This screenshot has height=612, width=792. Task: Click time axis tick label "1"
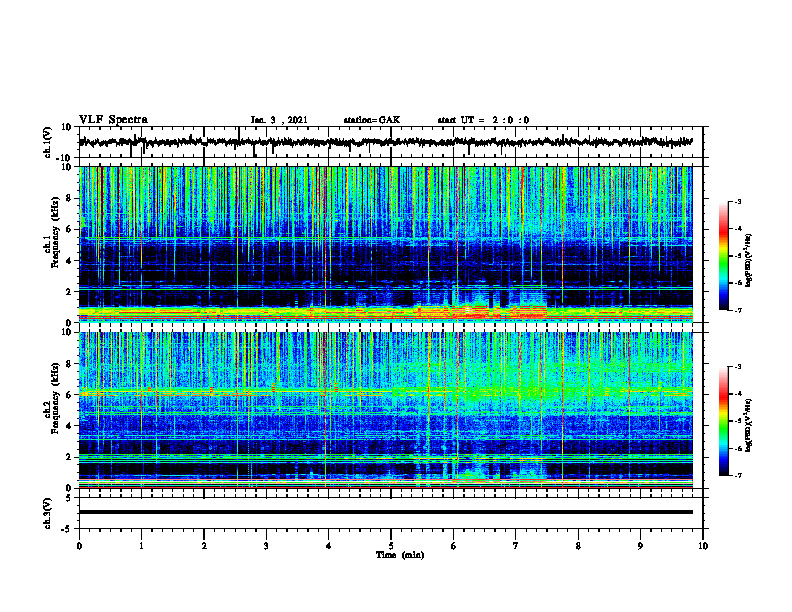(141, 546)
